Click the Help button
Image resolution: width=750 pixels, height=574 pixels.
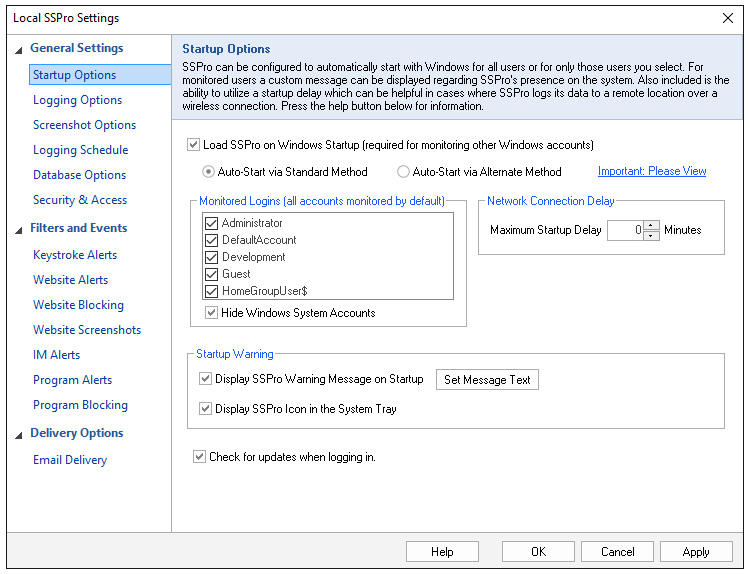(x=442, y=552)
